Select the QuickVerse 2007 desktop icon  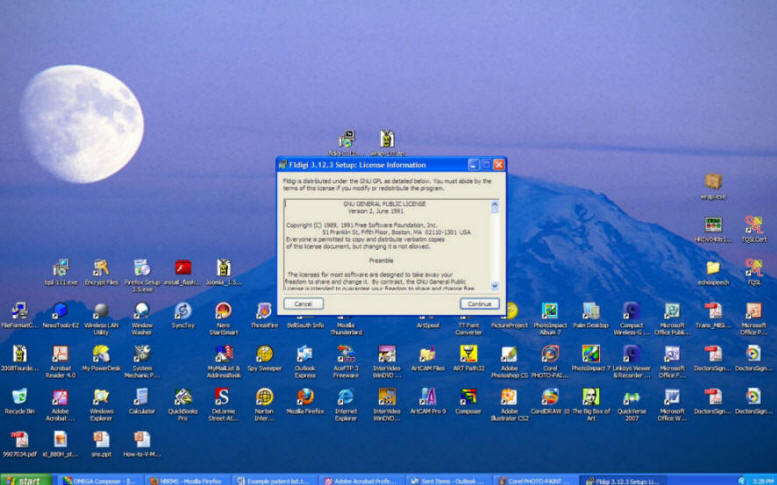point(631,405)
